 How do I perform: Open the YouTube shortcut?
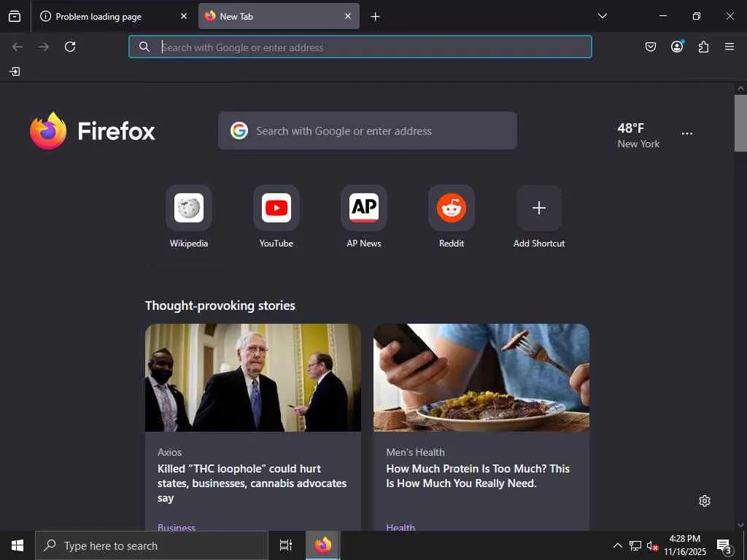coord(276,217)
